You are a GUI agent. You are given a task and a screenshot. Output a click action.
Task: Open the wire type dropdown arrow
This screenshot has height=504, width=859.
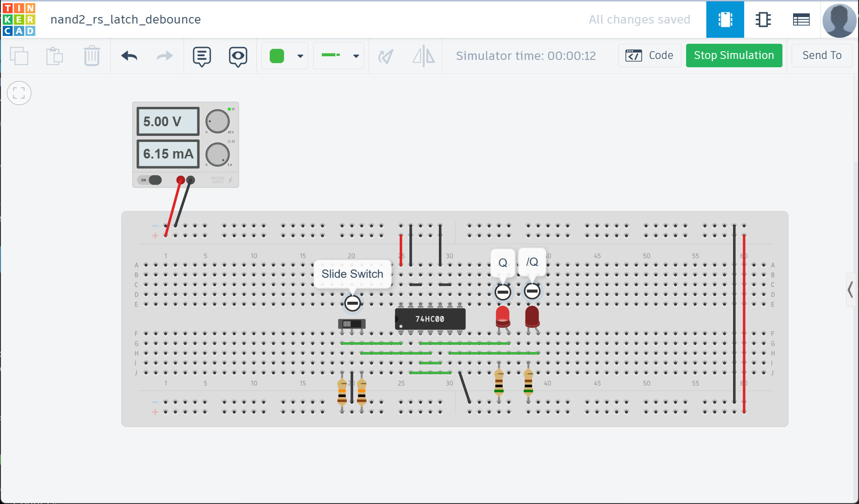click(x=356, y=56)
